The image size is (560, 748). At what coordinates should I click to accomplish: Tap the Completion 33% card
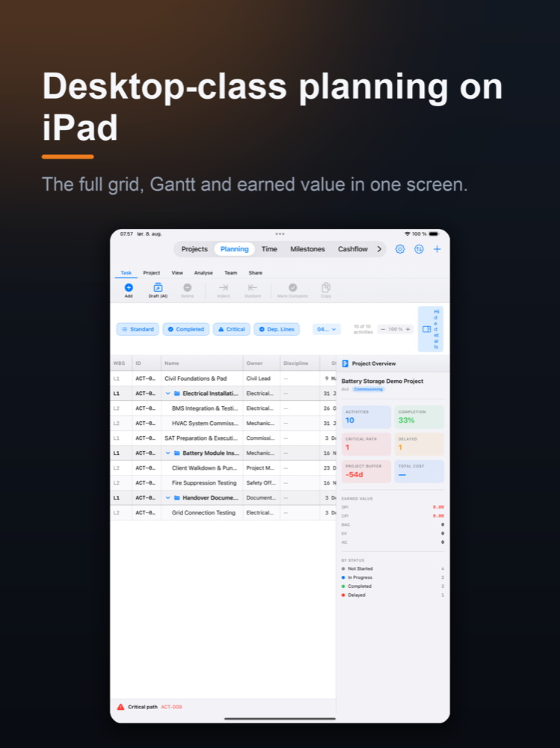point(419,417)
